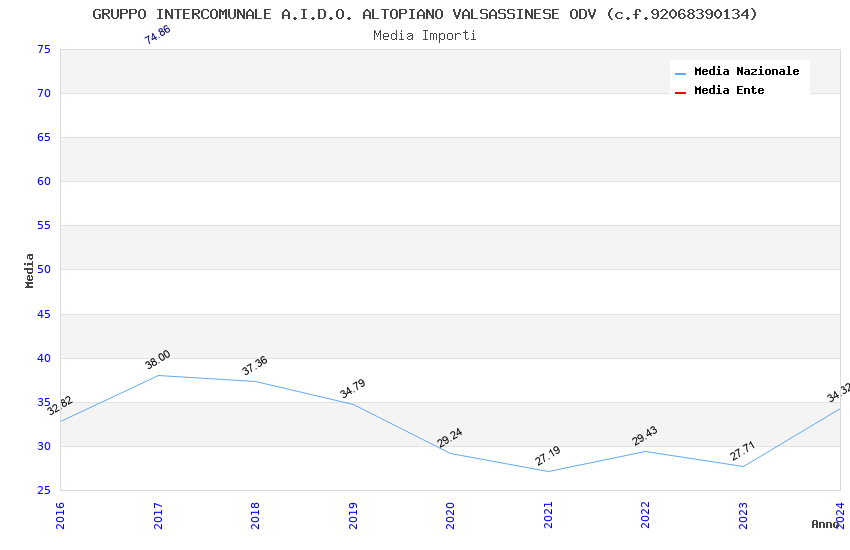The height and width of the screenshot is (550, 850).
Task: Click the chart title GRUPPO INTERCOMUNALE A.I.D.O.
Action: tap(424, 14)
